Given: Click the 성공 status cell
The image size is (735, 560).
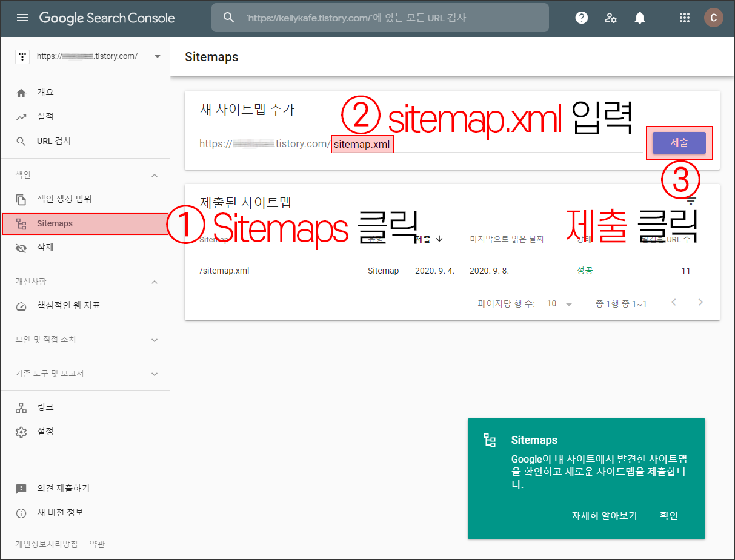Looking at the screenshot, I should (585, 271).
